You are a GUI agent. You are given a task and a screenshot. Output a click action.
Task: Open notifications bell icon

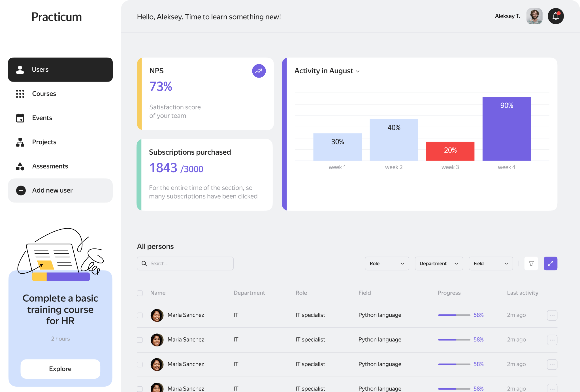(x=556, y=16)
